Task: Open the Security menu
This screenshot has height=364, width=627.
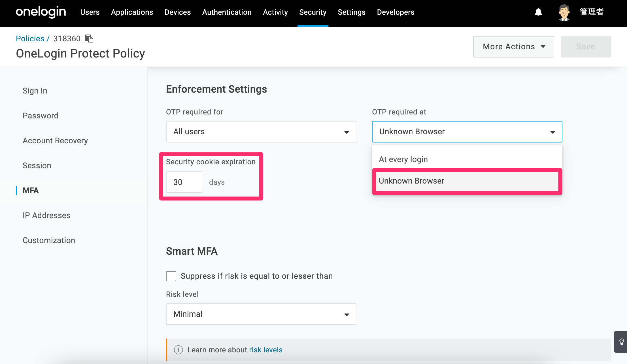Action: click(313, 12)
